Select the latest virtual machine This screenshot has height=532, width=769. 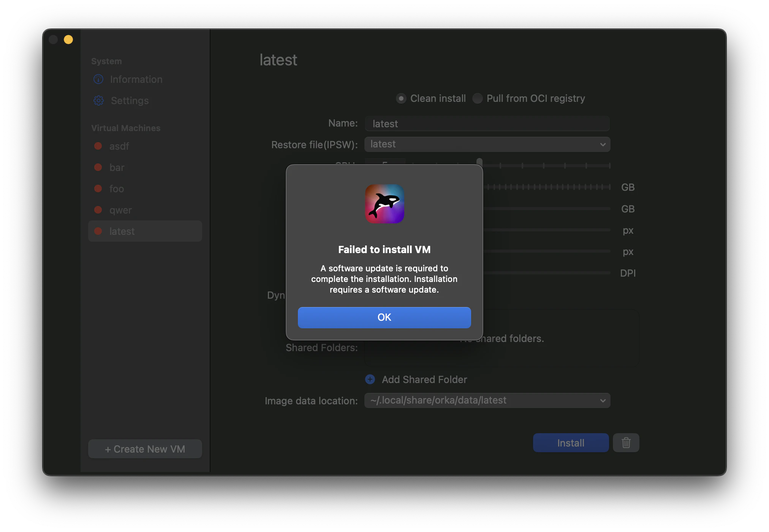coord(122,231)
